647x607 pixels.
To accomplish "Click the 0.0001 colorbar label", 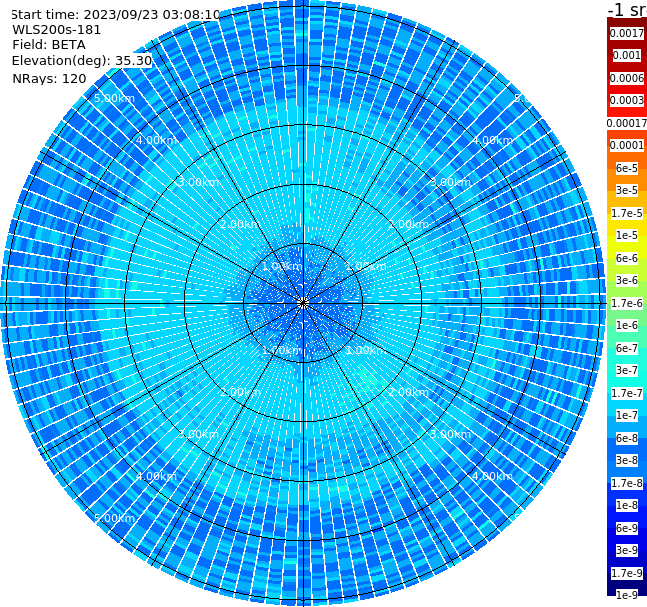I will click(x=627, y=145).
